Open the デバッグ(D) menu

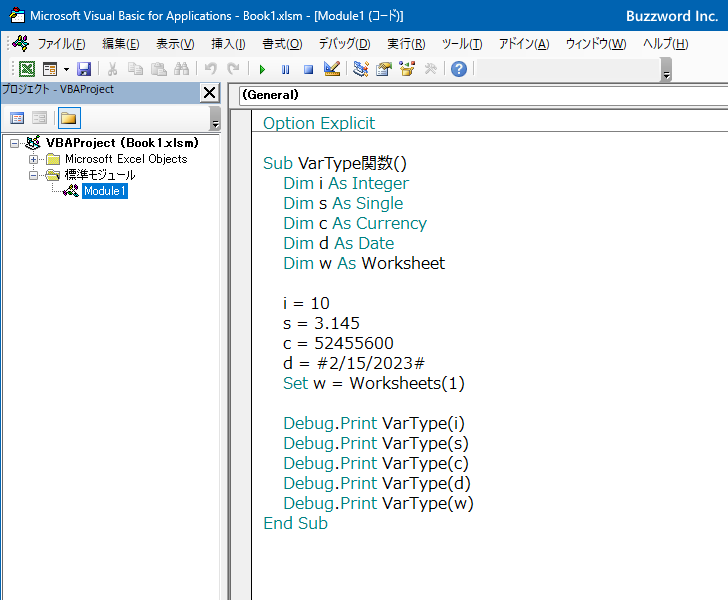click(x=344, y=44)
